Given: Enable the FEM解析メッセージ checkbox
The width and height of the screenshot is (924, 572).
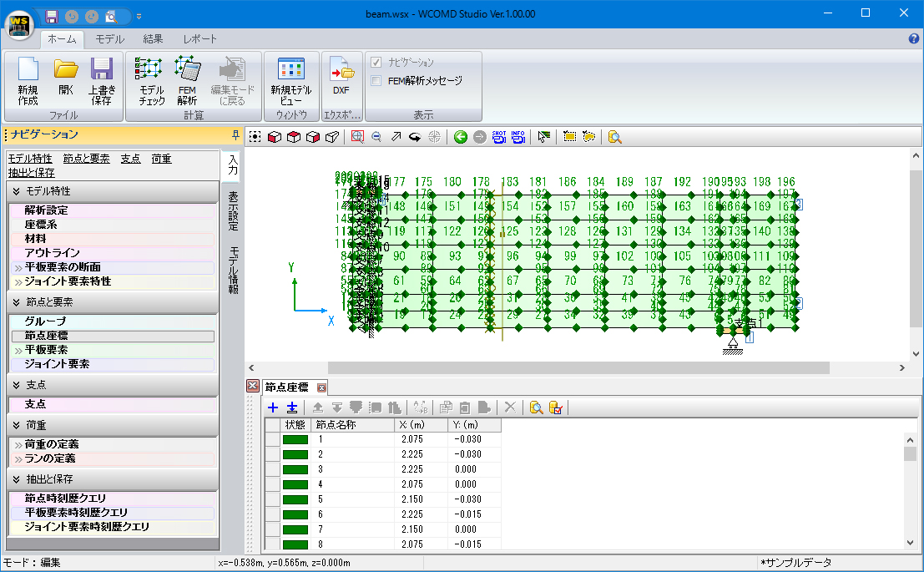Looking at the screenshot, I should [x=376, y=81].
